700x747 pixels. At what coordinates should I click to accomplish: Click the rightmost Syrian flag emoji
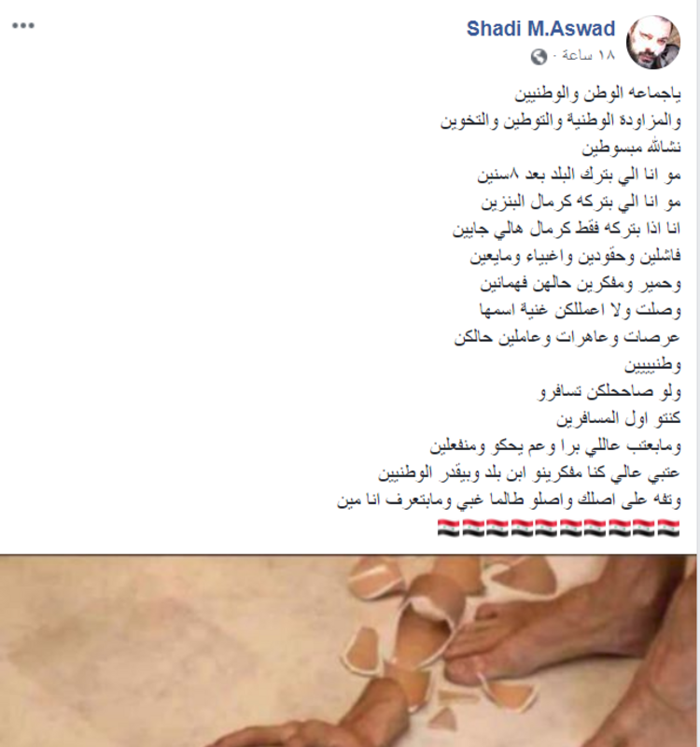[668, 529]
